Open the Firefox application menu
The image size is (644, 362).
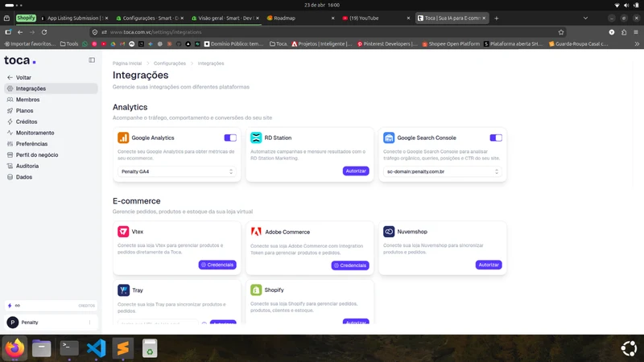636,32
